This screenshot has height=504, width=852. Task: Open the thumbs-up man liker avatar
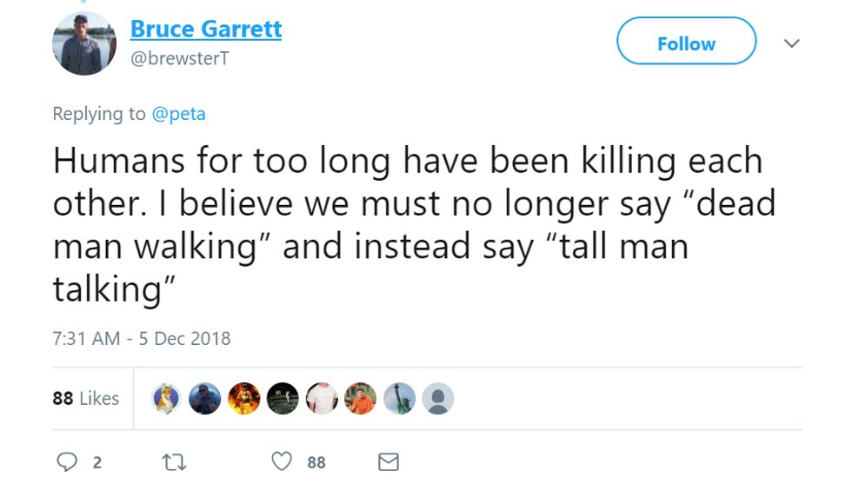(x=205, y=399)
